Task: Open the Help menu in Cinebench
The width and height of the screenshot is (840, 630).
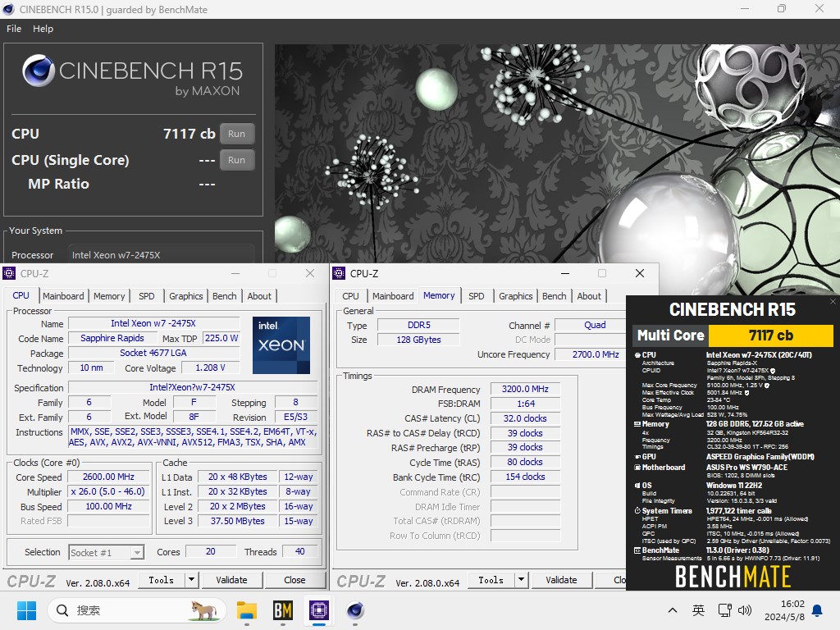Action: (43, 29)
